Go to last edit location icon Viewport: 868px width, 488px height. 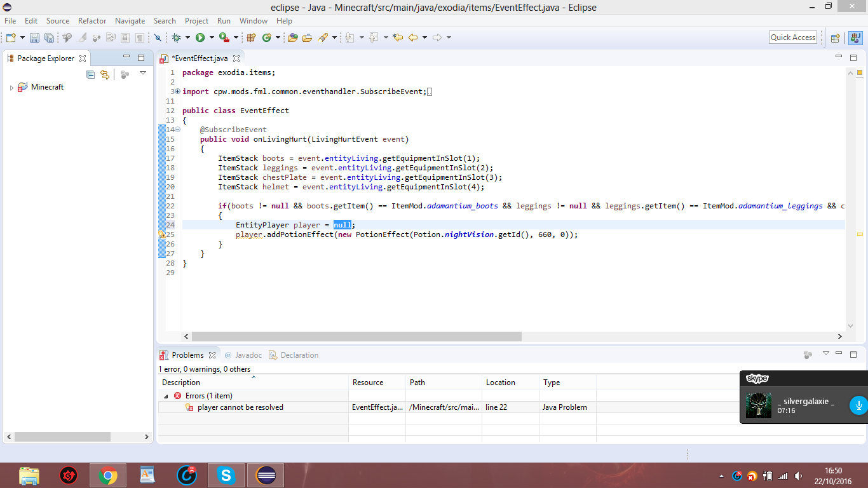tap(398, 38)
